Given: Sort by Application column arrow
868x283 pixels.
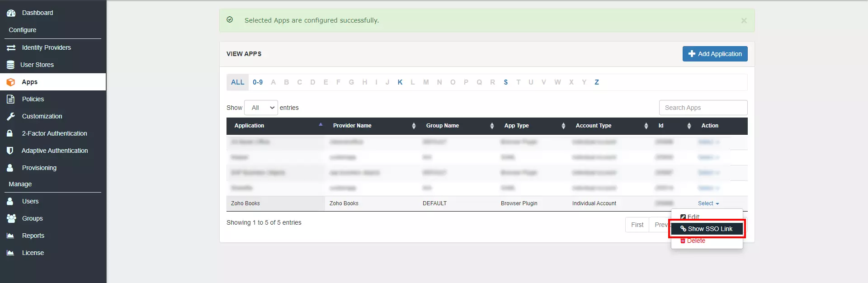Looking at the screenshot, I should [x=321, y=124].
